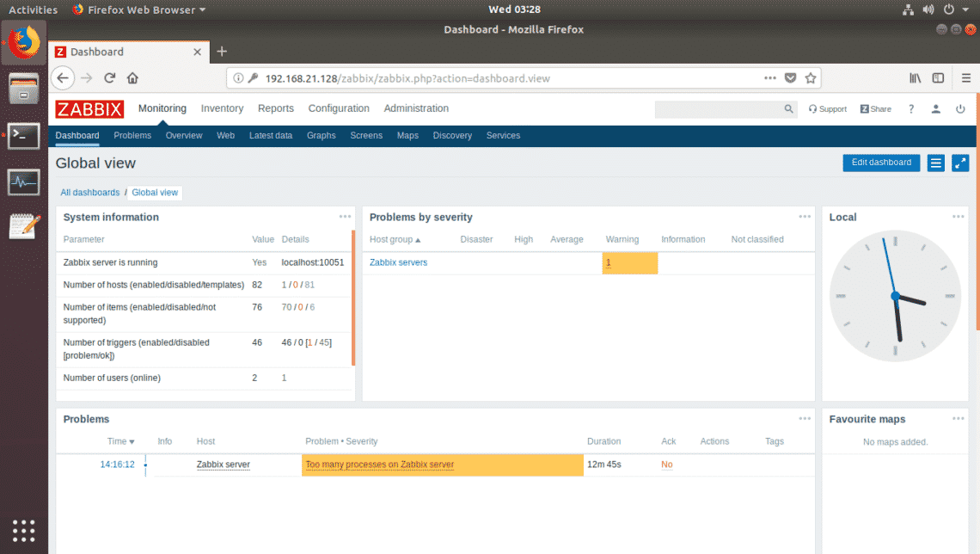Open the All dashboards link

coord(90,193)
